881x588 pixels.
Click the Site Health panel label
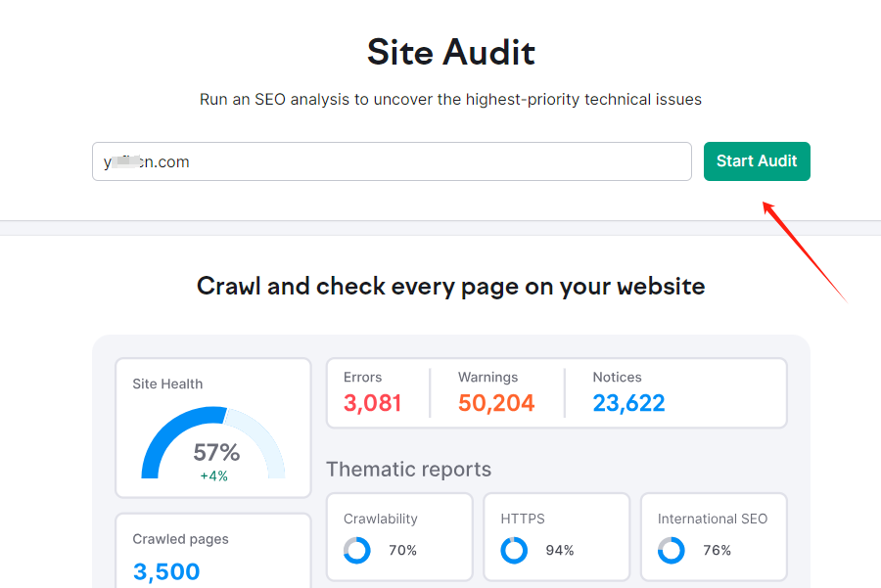(x=166, y=384)
